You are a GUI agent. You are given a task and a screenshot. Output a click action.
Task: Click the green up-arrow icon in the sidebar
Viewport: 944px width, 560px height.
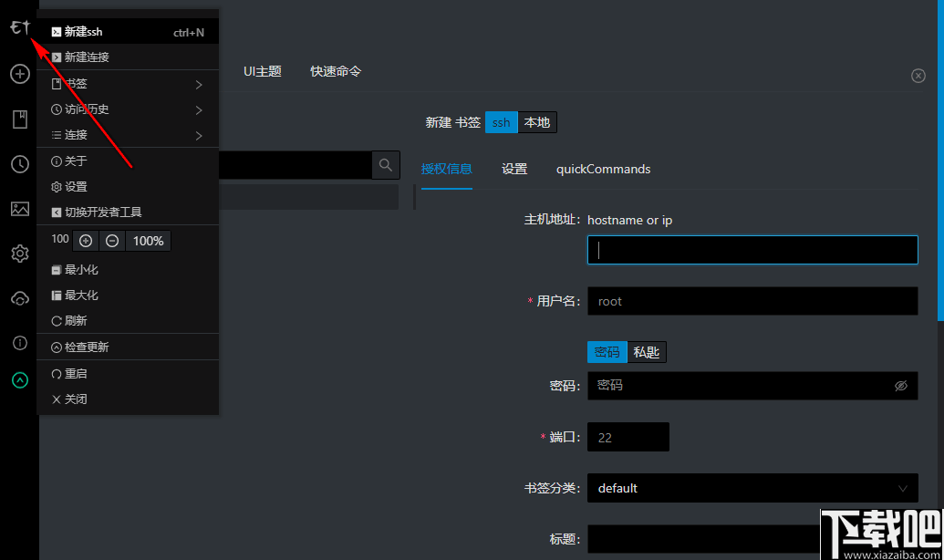[x=20, y=380]
